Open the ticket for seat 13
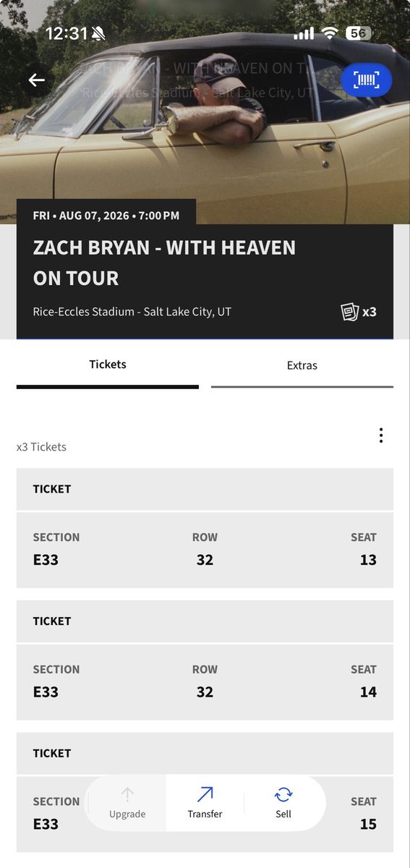Image resolution: width=410 pixels, height=868 pixels. click(x=205, y=549)
